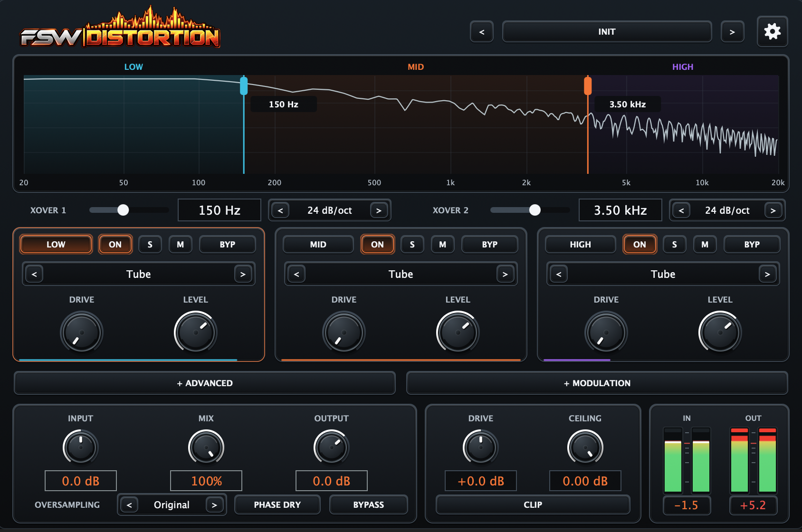Select next XOVER 1 slope with right arrow

coord(379,210)
